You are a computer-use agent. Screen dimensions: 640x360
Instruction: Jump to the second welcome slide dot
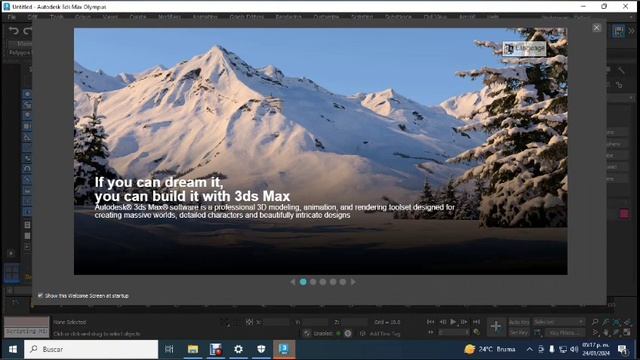(313, 282)
